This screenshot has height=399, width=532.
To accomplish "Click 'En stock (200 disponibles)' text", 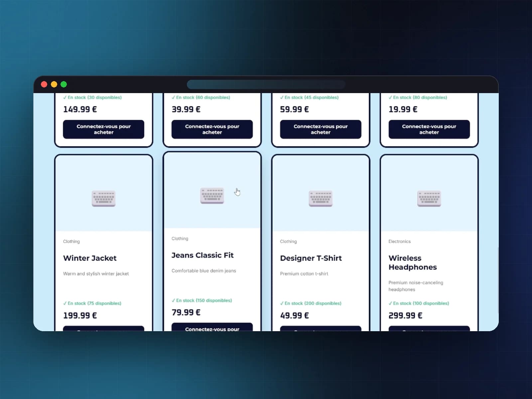I will point(311,303).
